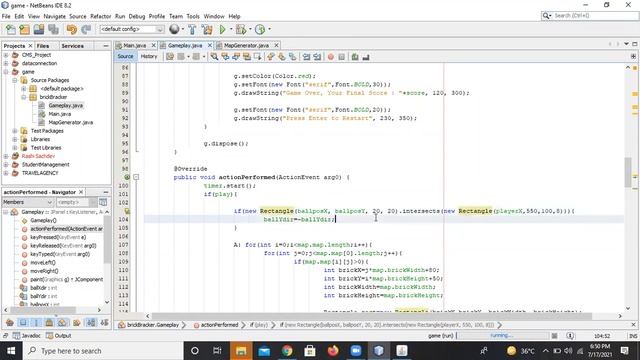This screenshot has width=640, height=360.
Task: Open the Run Project dropdown arrow
Action: click(231, 29)
